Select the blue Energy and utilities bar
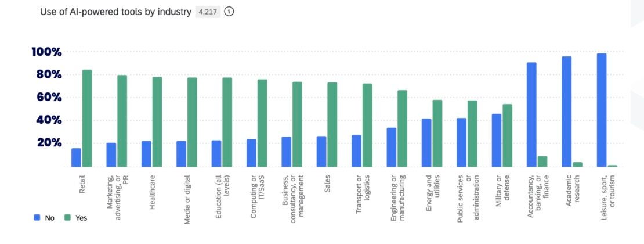Viewport: 644px width, 244px height. point(426,142)
